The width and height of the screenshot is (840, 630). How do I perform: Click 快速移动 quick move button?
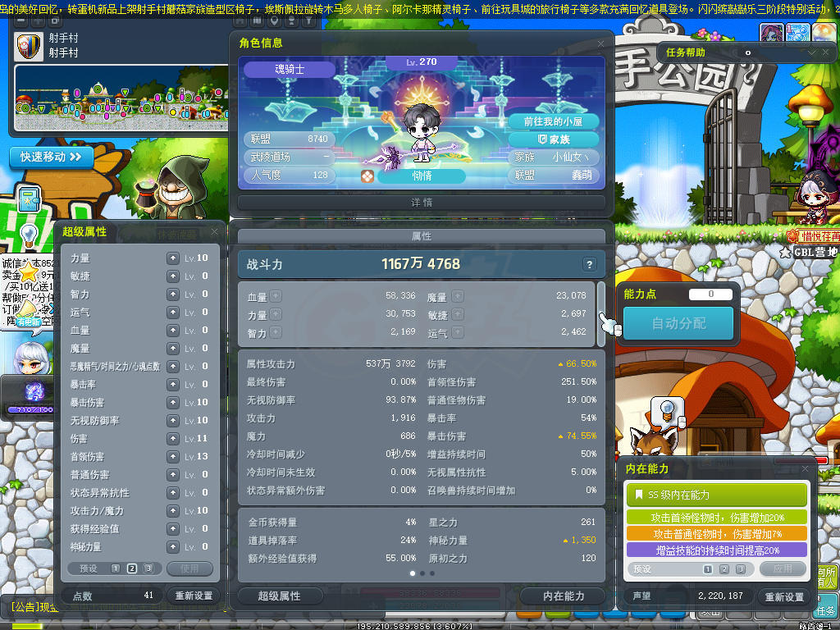(52, 157)
